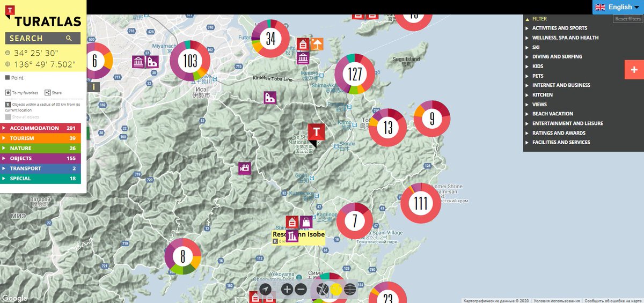Open the cluster marker showing 8
644x303 pixels.
pyautogui.click(x=182, y=257)
